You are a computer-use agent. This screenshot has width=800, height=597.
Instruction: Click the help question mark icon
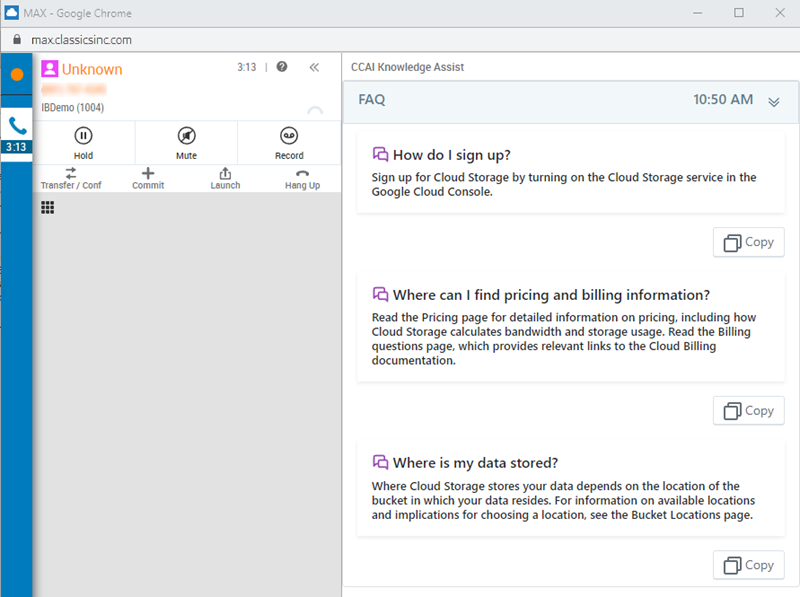pyautogui.click(x=282, y=67)
